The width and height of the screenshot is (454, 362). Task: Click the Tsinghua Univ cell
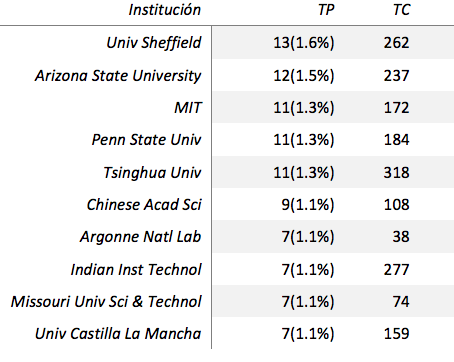pos(152,172)
